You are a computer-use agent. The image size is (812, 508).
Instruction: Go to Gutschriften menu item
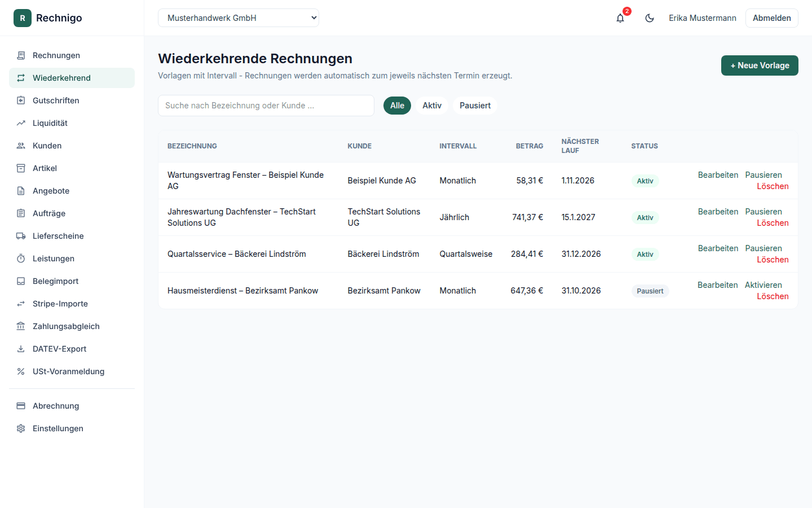pyautogui.click(x=72, y=100)
